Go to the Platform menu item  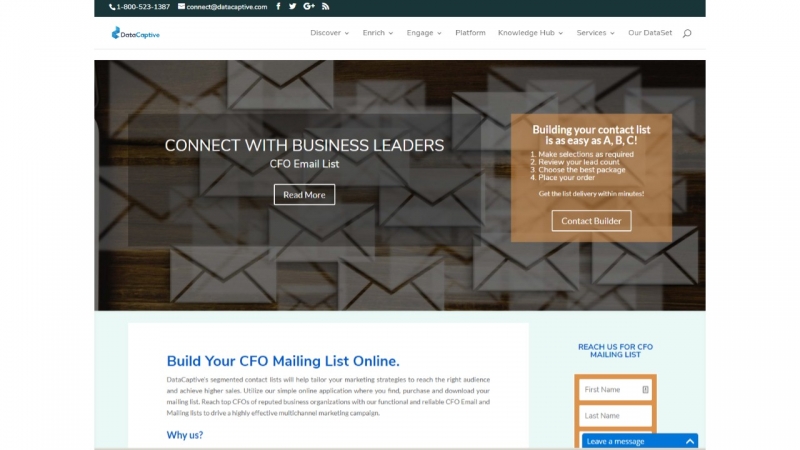pyautogui.click(x=470, y=33)
